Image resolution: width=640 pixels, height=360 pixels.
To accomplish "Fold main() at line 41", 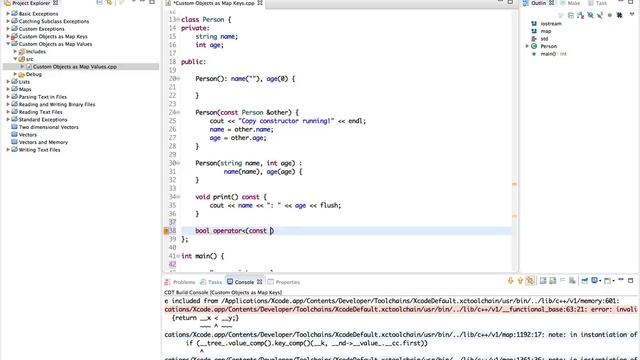I will click(x=178, y=256).
